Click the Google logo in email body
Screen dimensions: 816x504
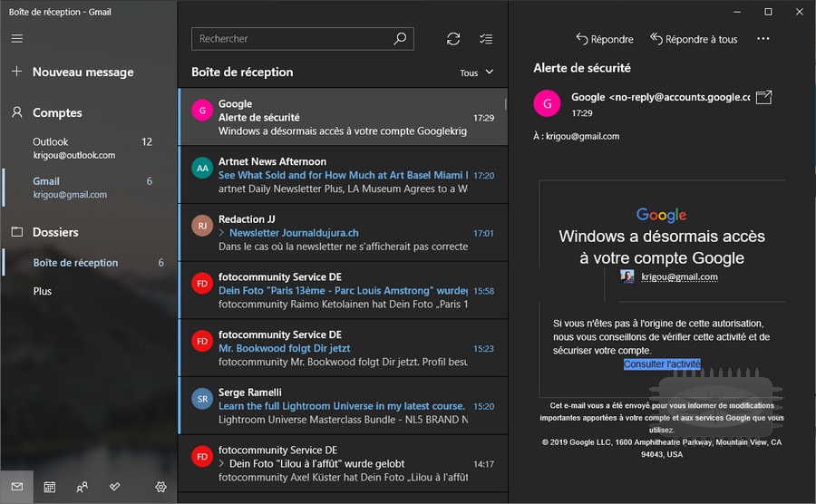coord(662,214)
